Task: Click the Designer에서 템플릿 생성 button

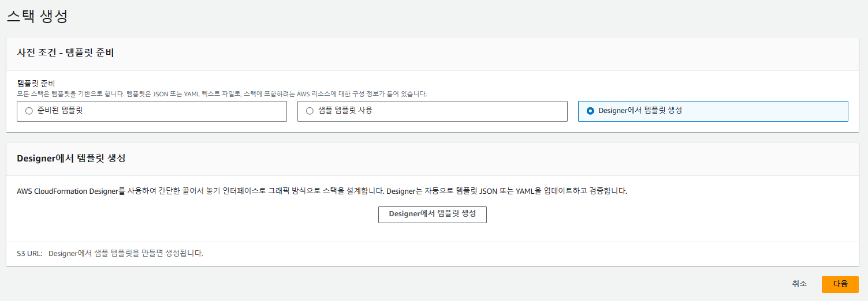Action: [x=433, y=214]
